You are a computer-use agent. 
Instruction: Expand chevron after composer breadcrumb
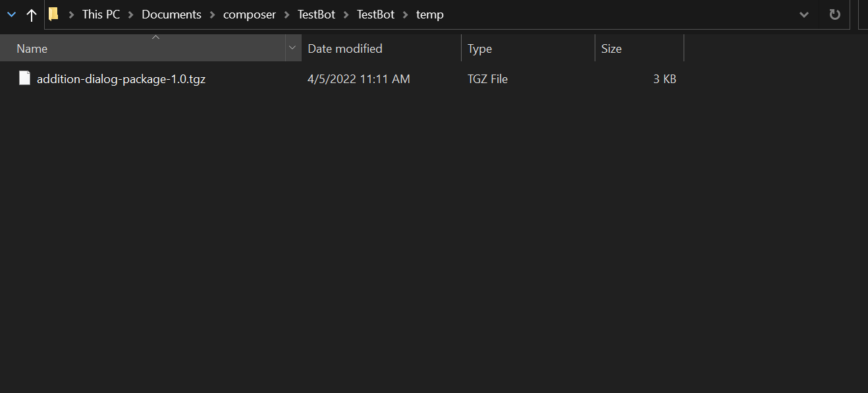click(287, 15)
